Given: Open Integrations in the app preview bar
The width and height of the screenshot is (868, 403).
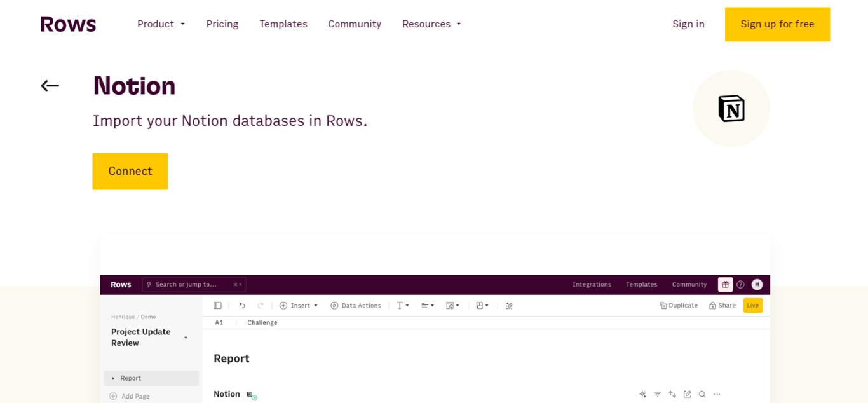Looking at the screenshot, I should point(592,285).
